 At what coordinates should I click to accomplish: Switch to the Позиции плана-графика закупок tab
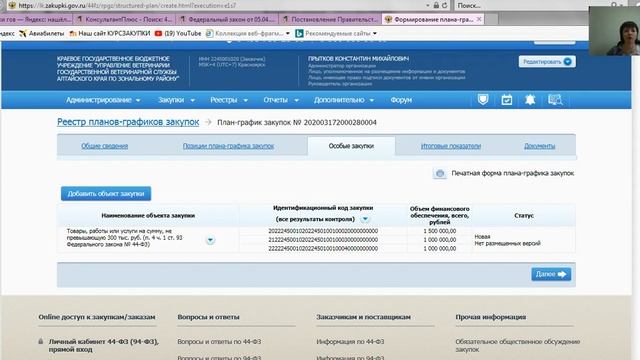point(228,146)
